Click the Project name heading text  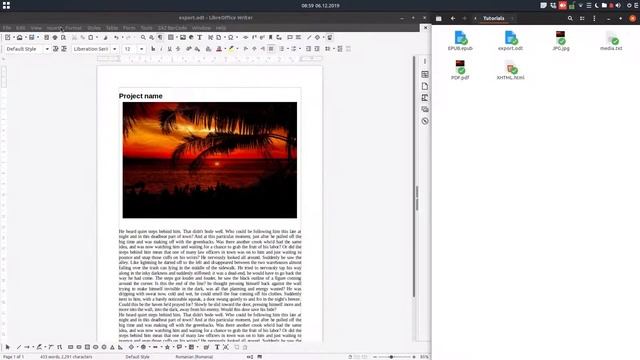pos(140,96)
